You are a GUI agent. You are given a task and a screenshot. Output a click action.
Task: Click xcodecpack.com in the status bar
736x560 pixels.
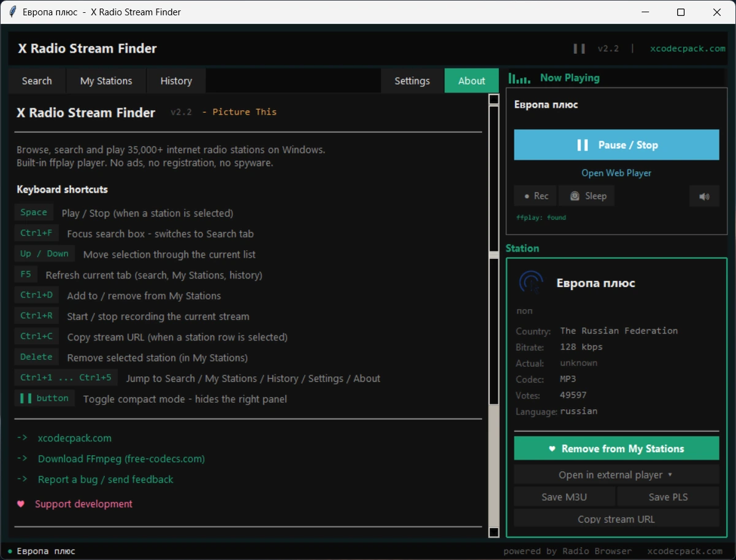685,551
